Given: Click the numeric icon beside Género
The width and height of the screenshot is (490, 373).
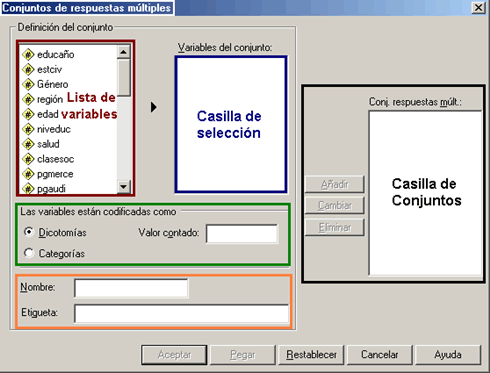Looking at the screenshot, I should [x=28, y=84].
